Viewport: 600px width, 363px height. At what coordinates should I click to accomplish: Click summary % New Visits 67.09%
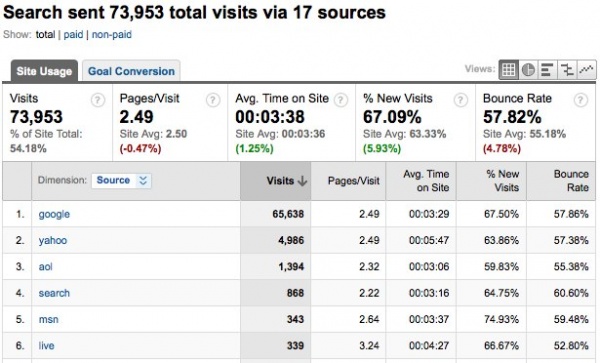[392, 117]
